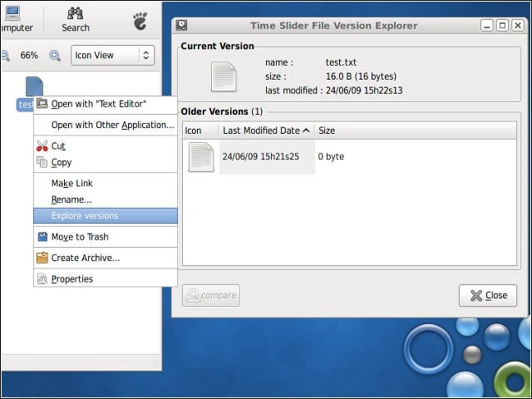The image size is (532, 399).
Task: Click the Search binoculars icon in file manager
Action: (76, 13)
